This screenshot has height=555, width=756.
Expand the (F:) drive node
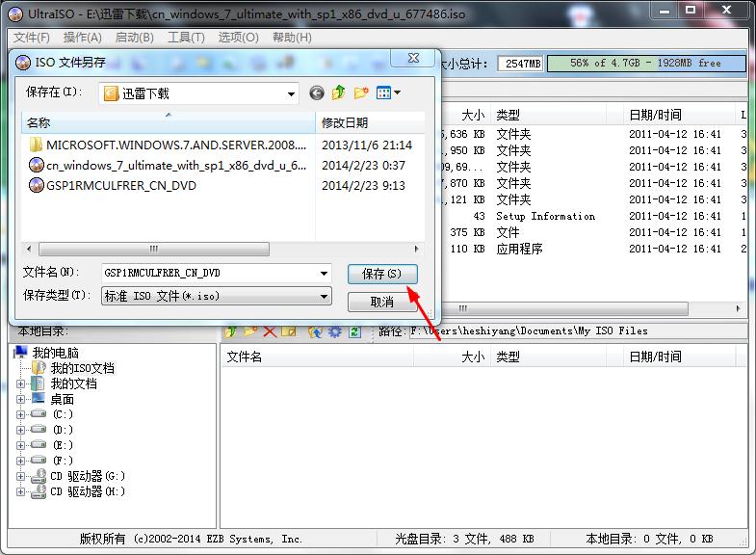(20, 461)
